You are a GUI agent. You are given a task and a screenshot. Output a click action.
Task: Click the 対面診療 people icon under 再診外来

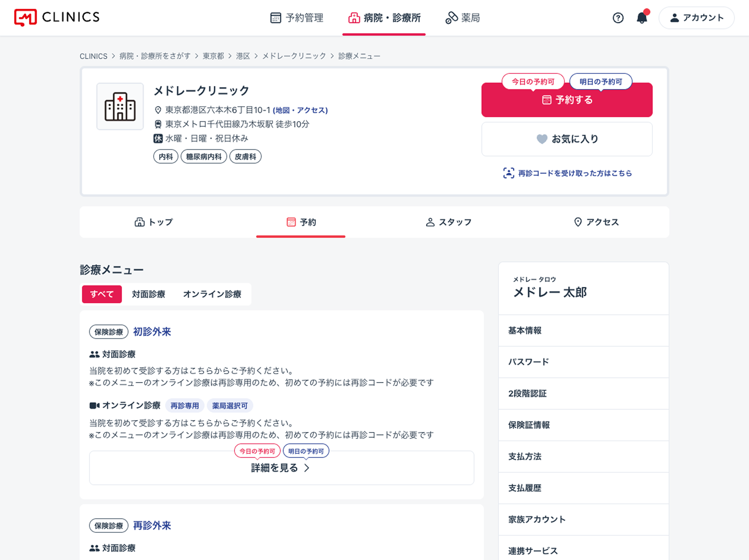point(94,548)
